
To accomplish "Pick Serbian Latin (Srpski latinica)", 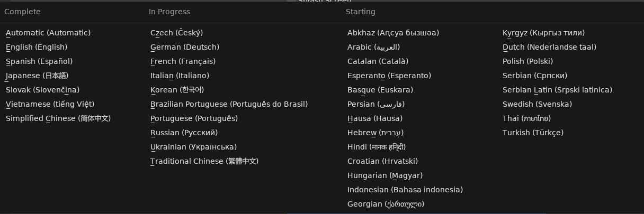I will coord(558,90).
